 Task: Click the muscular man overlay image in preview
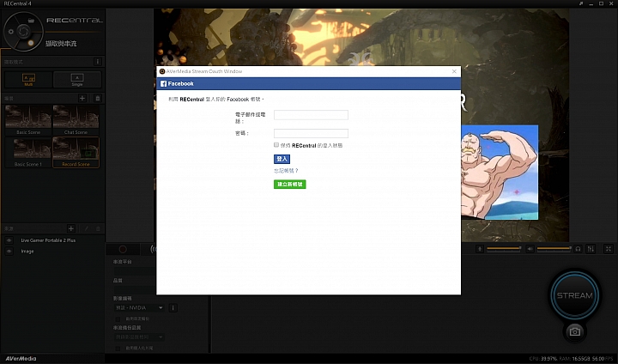pyautogui.click(x=500, y=173)
